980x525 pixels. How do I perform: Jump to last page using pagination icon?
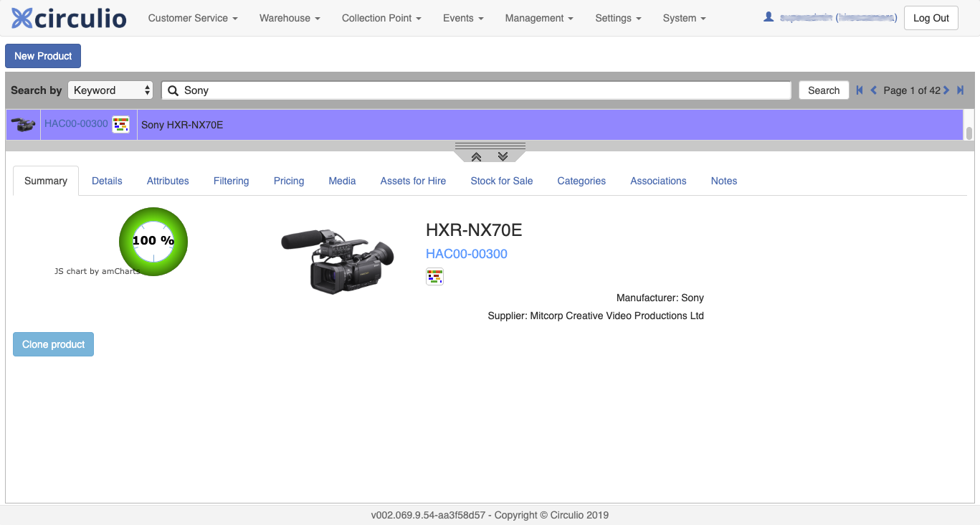coord(961,90)
